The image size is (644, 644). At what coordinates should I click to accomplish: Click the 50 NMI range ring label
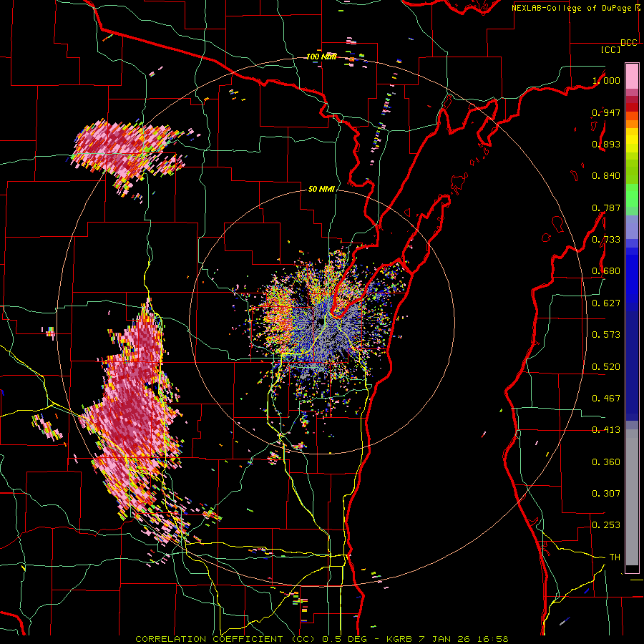tap(321, 190)
